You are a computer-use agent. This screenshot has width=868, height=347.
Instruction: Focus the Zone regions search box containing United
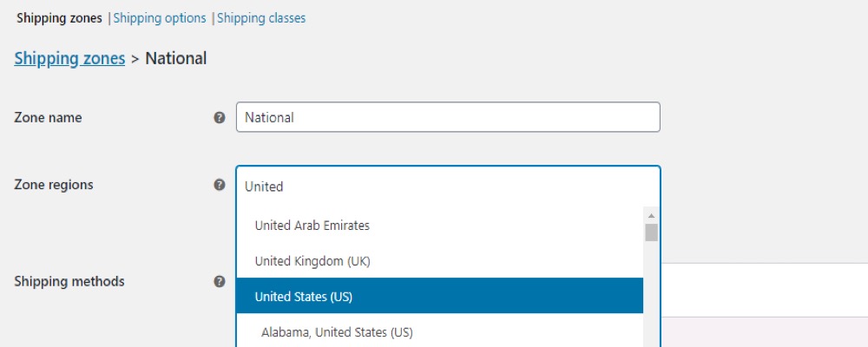448,187
